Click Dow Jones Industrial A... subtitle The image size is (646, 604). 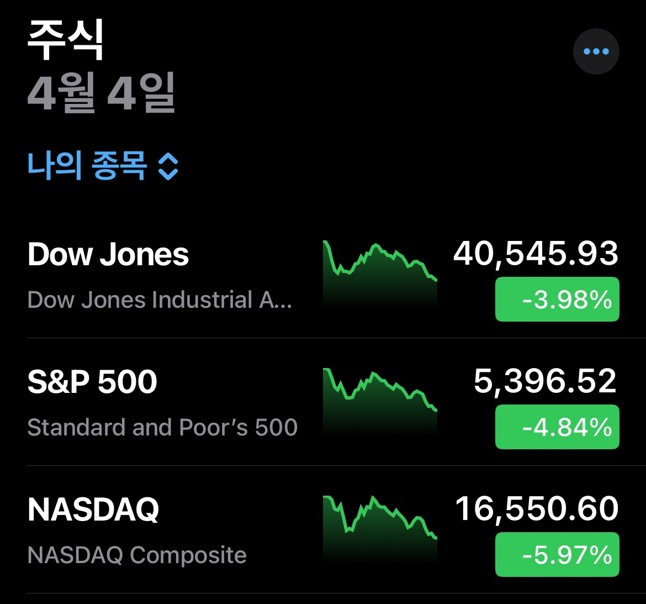[x=160, y=300]
